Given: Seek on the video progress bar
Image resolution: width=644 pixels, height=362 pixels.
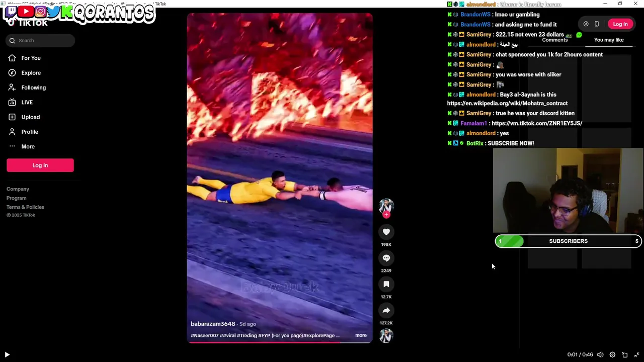Looking at the screenshot, I should (x=279, y=342).
